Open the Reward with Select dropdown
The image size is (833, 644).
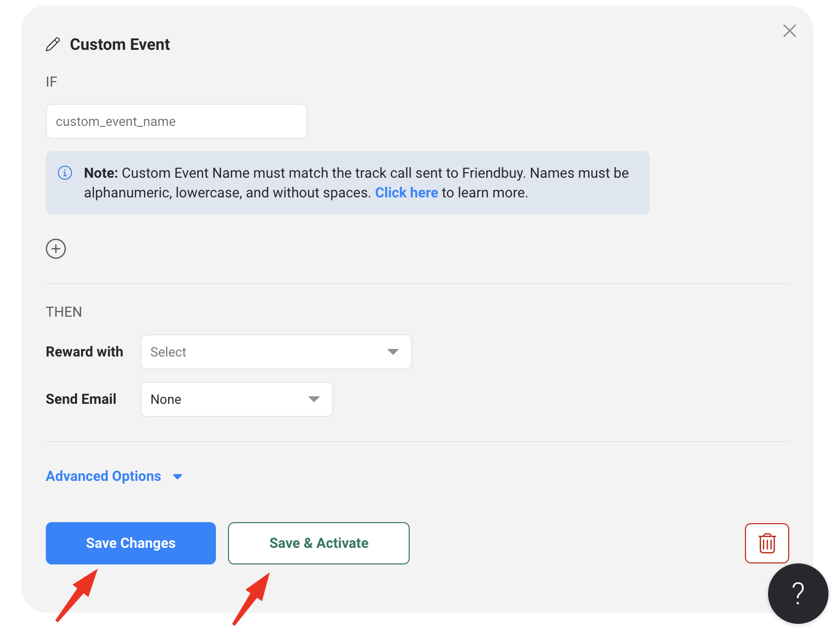(x=276, y=352)
